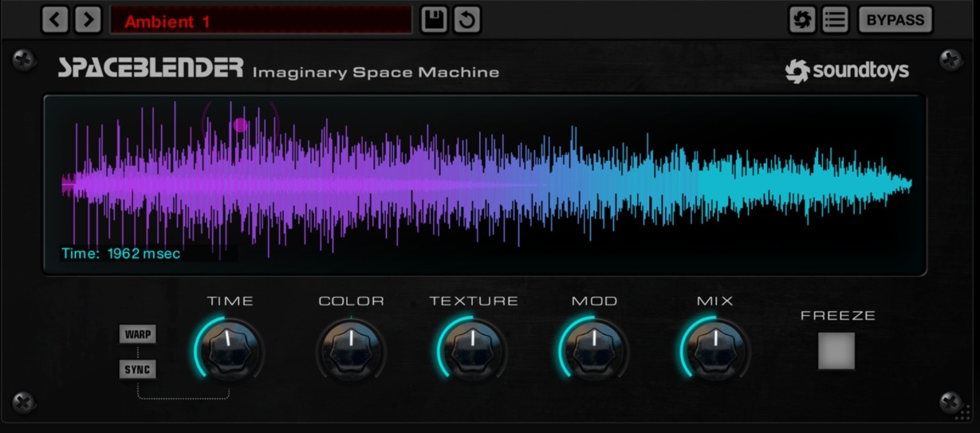
Task: Enable the SYNC button
Action: (138, 369)
